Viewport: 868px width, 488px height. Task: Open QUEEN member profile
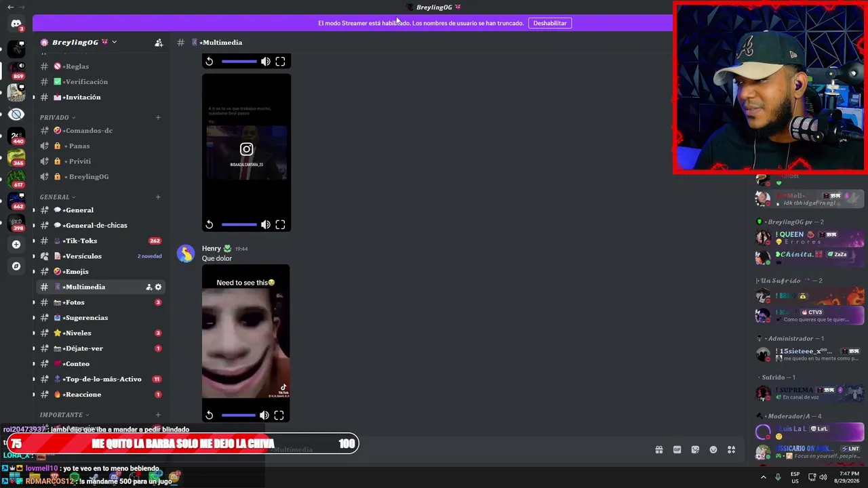pos(810,238)
